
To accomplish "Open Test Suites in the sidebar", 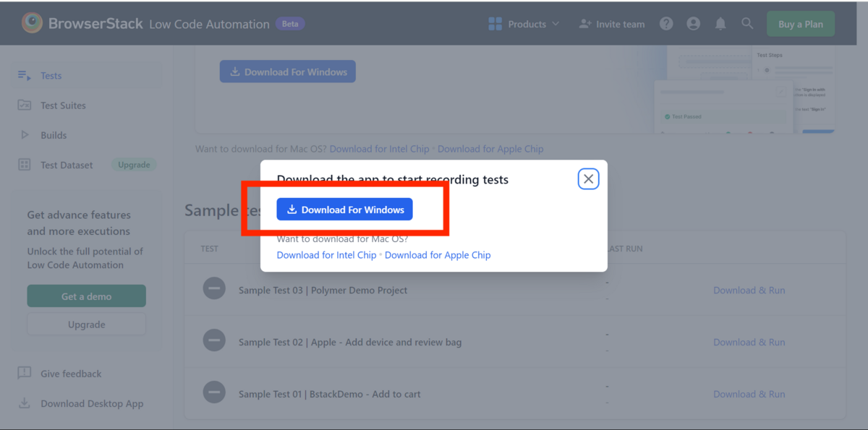I will pos(63,106).
